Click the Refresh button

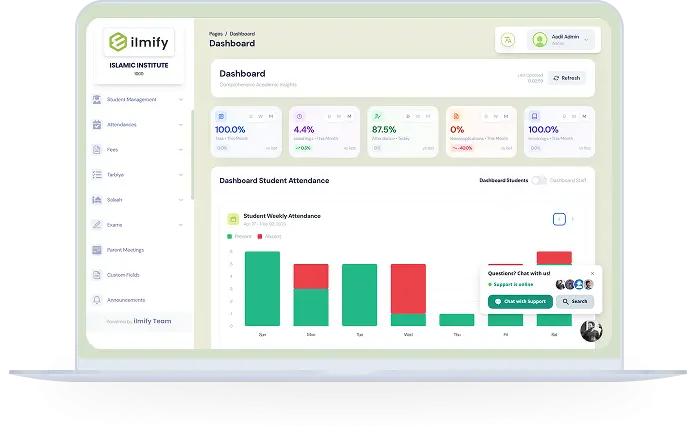point(566,78)
